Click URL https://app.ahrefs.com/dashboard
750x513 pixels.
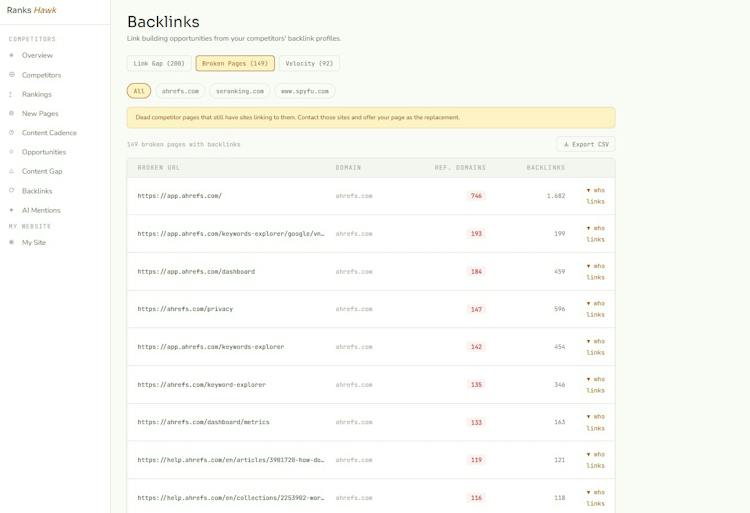click(196, 271)
